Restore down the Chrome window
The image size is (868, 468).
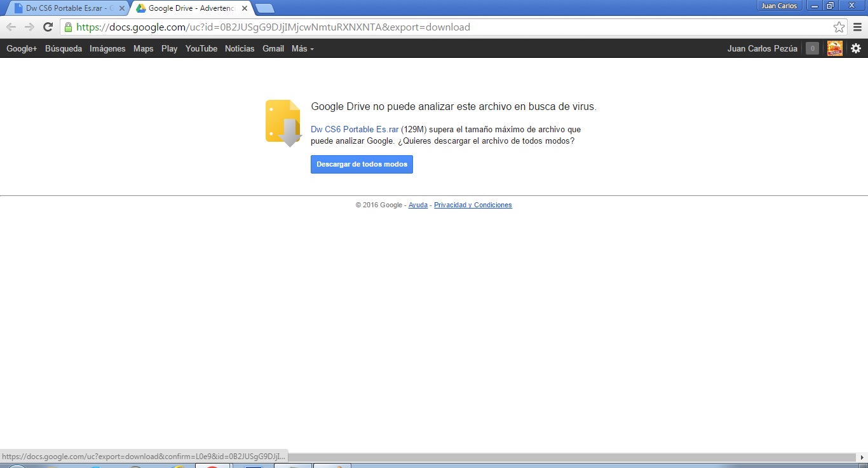click(831, 6)
